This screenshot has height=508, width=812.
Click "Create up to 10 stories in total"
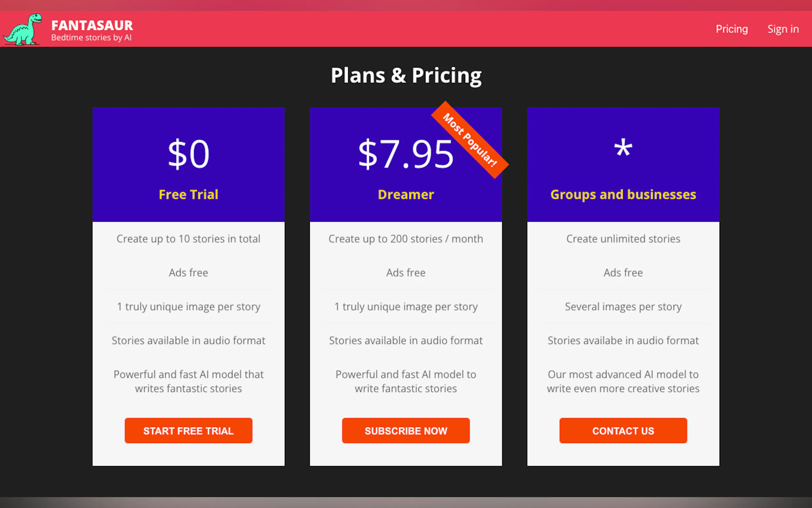[188, 239]
